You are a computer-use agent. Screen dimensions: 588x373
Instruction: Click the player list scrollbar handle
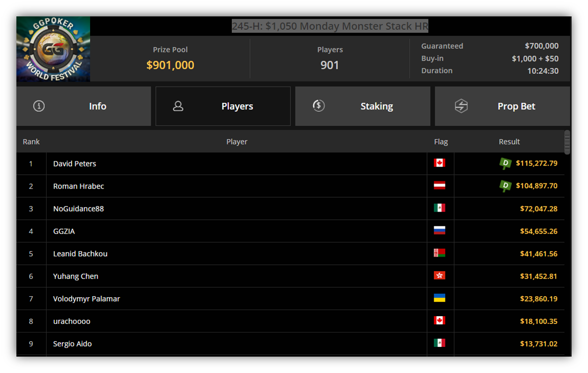pyautogui.click(x=567, y=142)
